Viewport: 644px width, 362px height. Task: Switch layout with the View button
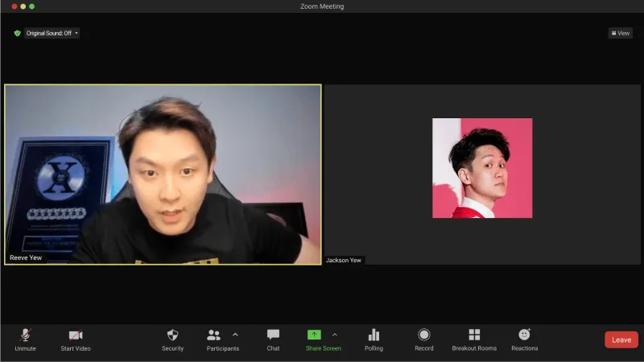tap(621, 33)
